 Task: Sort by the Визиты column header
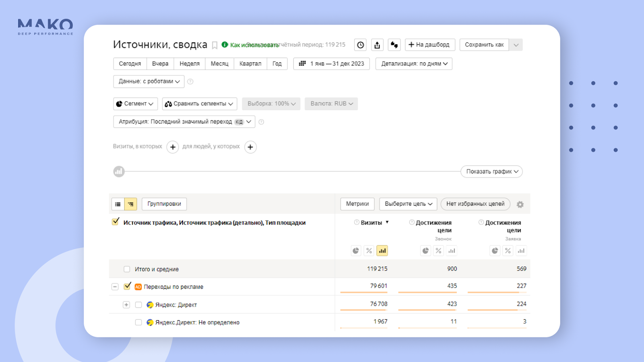[x=372, y=222]
